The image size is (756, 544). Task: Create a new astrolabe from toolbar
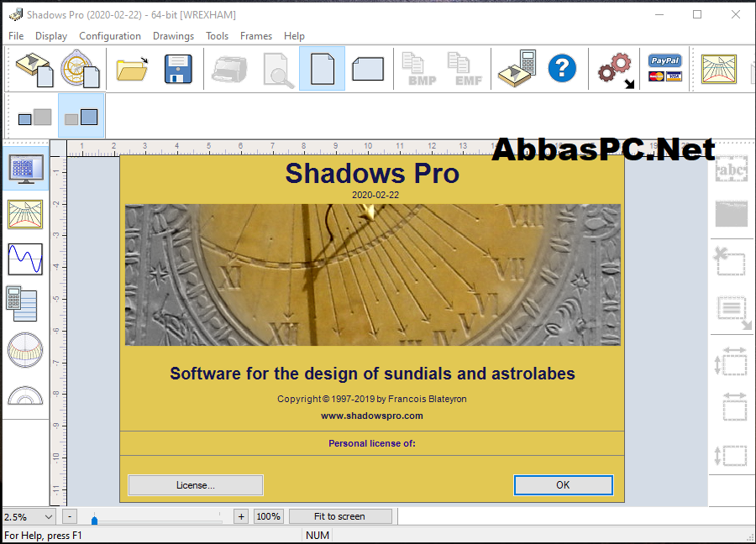coord(80,69)
